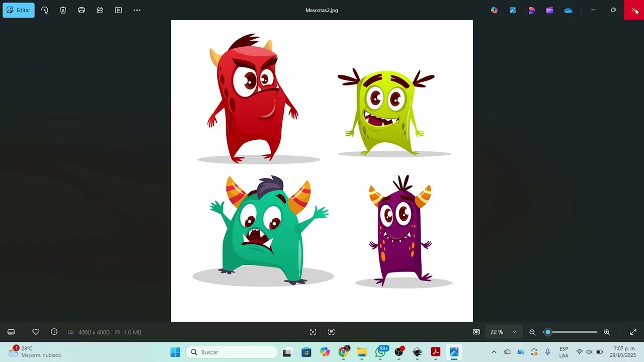644x362 pixels.
Task: Expand hidden system tray icons chevron
Action: pos(494,352)
